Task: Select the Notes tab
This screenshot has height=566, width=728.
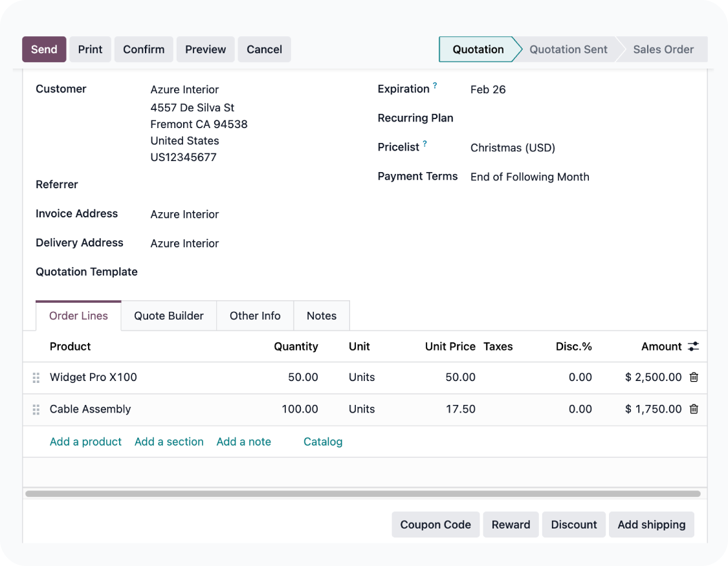Action: pos(322,316)
